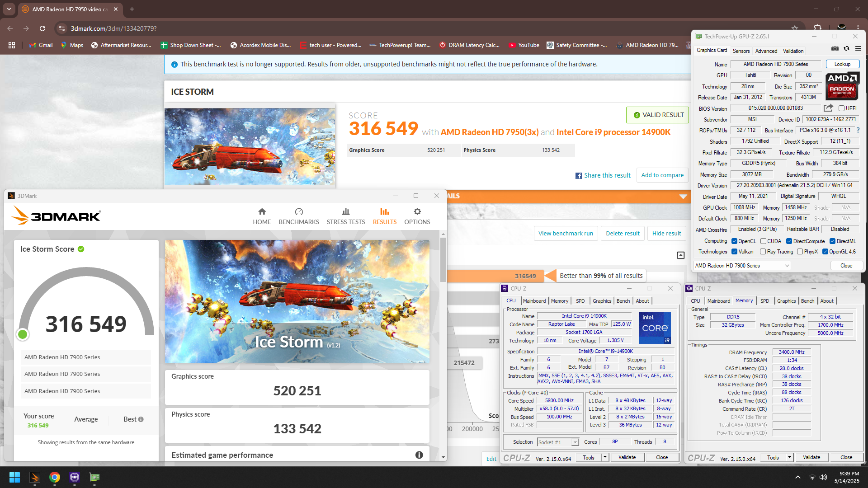Open OPTIONS gear in 3DMark
868x488 pixels.
tap(417, 216)
